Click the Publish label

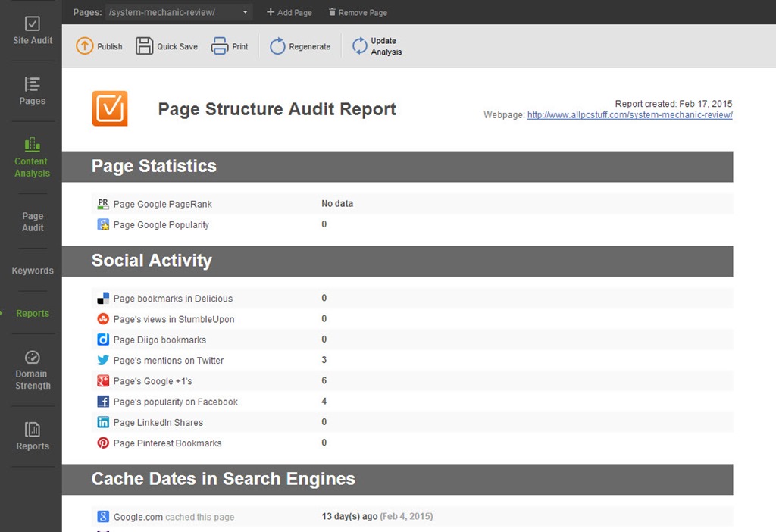pyautogui.click(x=109, y=46)
